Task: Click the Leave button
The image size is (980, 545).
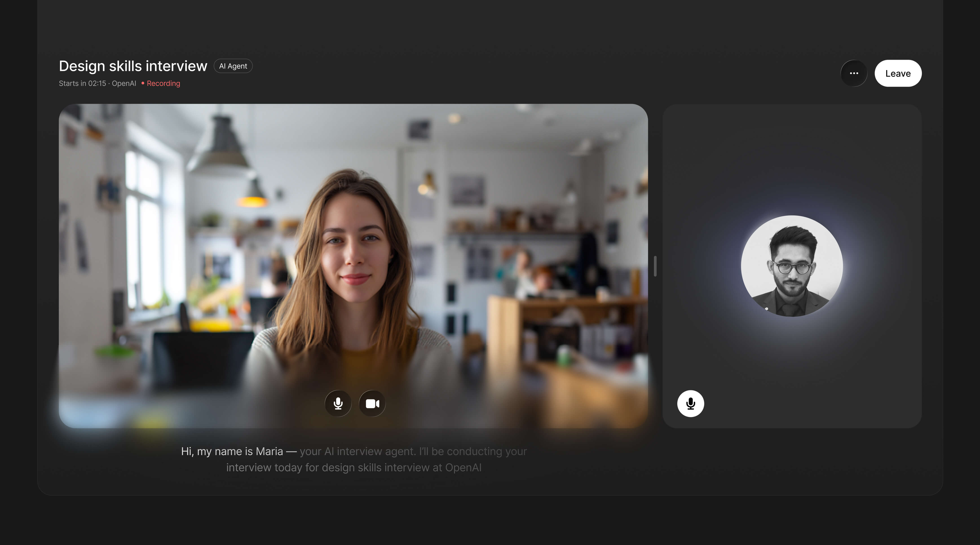Action: pyautogui.click(x=898, y=73)
